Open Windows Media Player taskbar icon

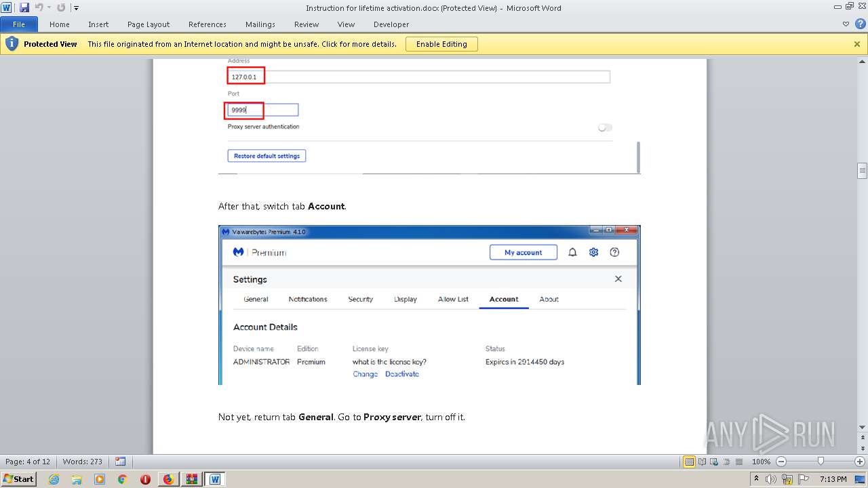(100, 479)
